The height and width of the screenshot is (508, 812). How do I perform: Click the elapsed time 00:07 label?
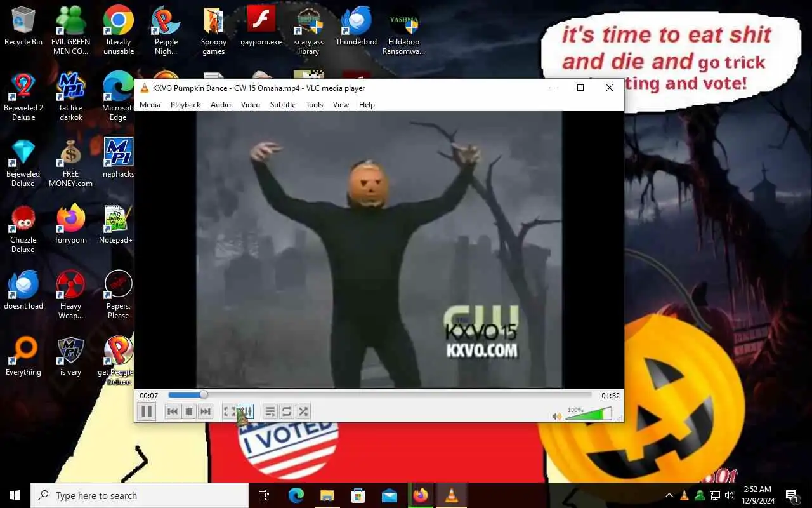coord(149,396)
